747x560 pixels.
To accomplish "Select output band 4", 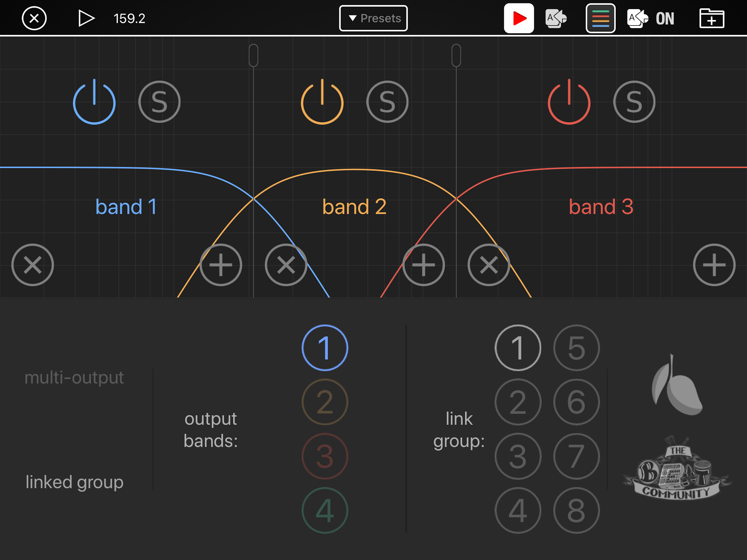I will [x=325, y=510].
